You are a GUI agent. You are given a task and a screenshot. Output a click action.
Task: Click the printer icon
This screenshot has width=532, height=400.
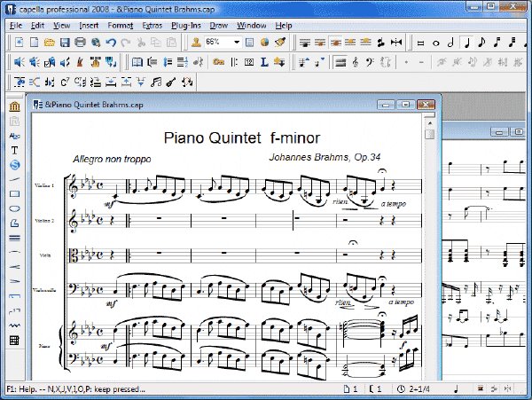(x=80, y=43)
